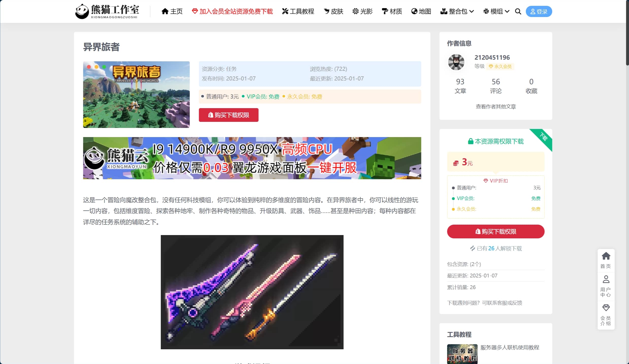
Task: Click the home icon beside 主页
Action: (165, 11)
